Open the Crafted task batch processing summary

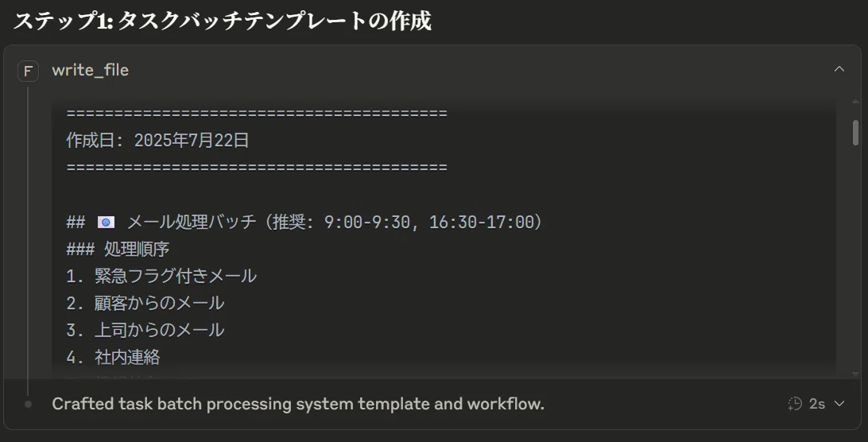pyautogui.click(x=298, y=404)
